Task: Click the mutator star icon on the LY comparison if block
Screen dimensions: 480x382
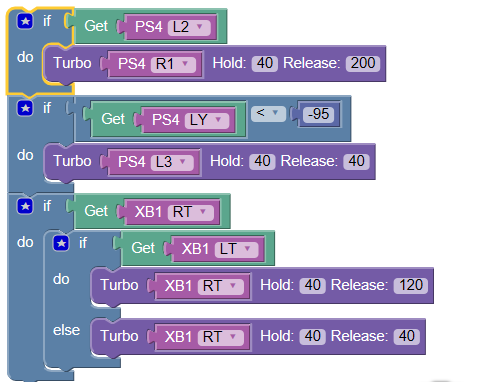Action: click(x=25, y=108)
